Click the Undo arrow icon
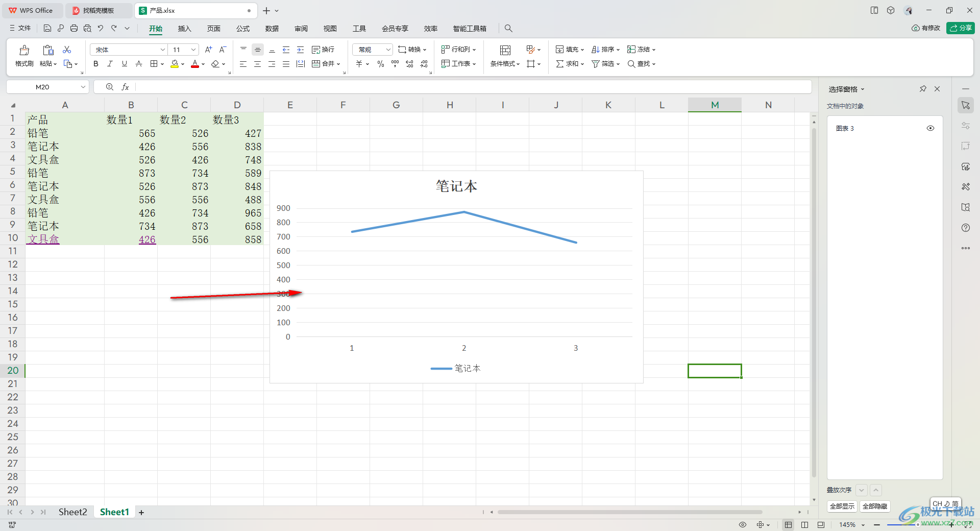Image resolution: width=980 pixels, height=531 pixels. (101, 28)
